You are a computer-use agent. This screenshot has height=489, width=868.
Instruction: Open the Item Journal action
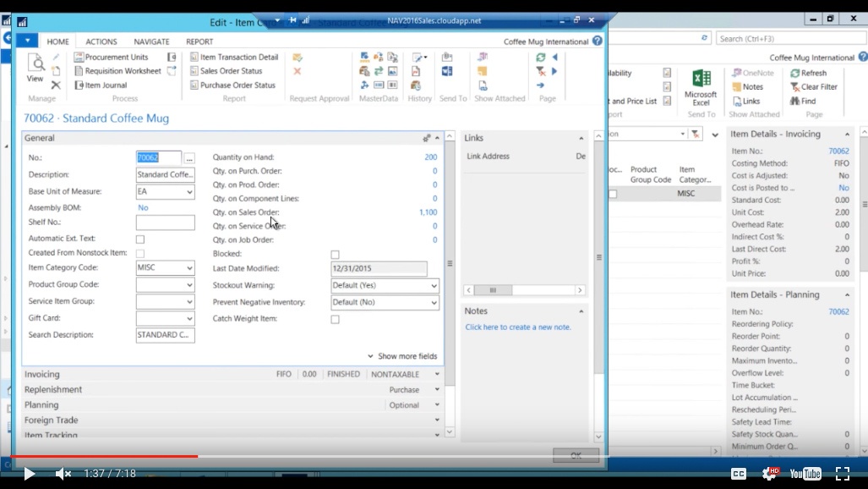point(101,85)
